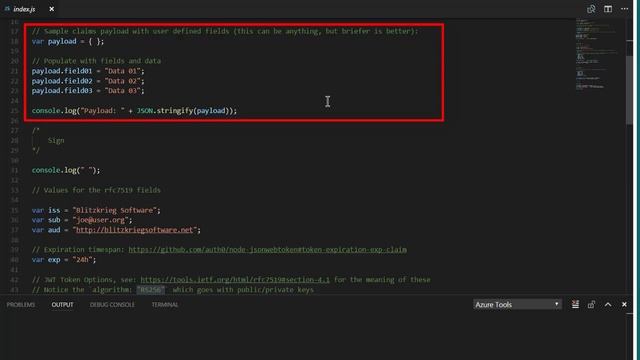This screenshot has height=360, width=640.
Task: Close the bottom panel
Action: point(624,304)
